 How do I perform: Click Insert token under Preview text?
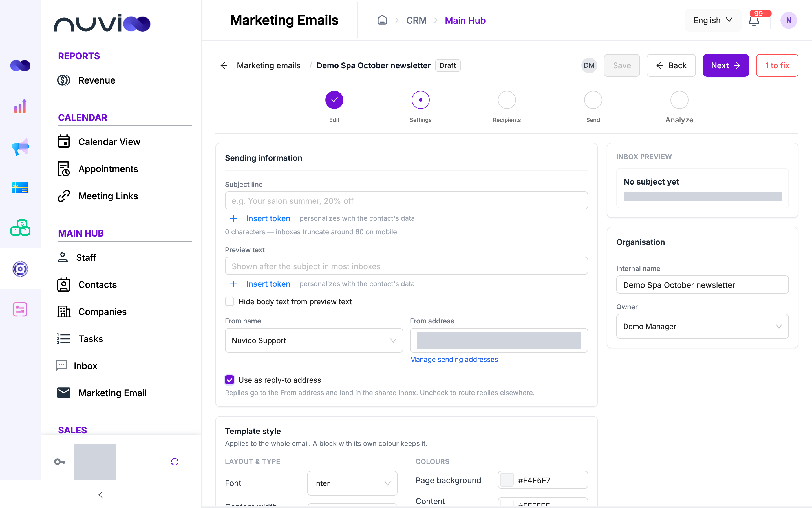click(268, 284)
